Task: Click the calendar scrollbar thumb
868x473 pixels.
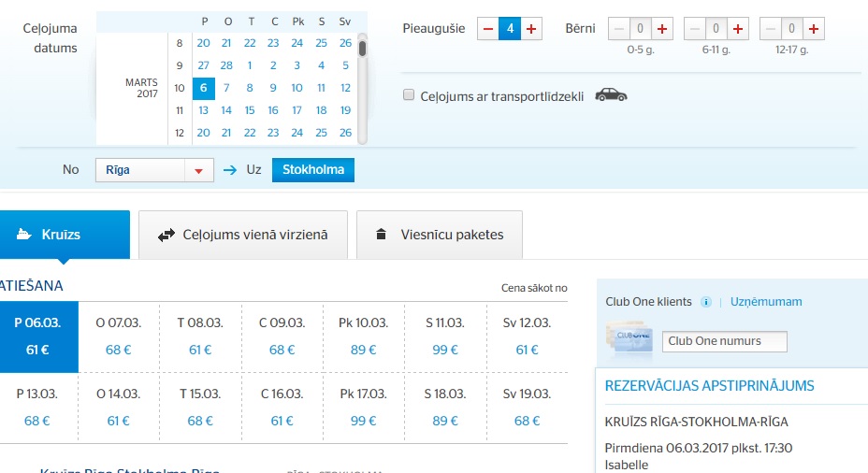Action: tap(363, 49)
